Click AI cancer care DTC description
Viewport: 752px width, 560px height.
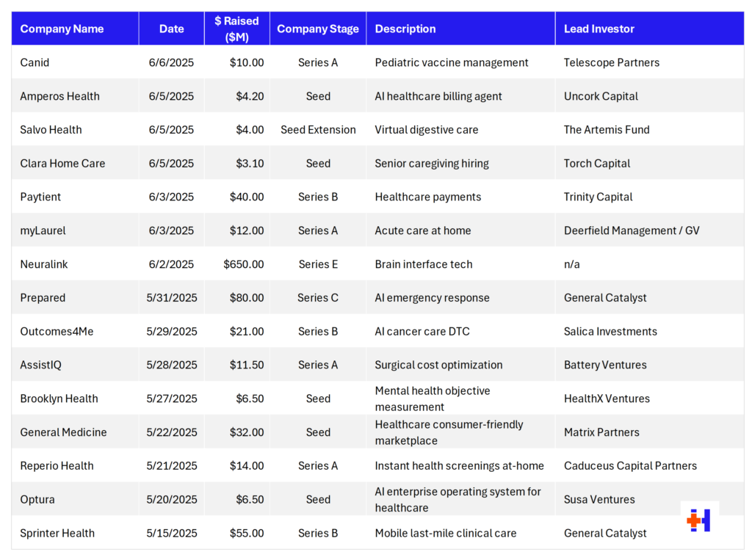pyautogui.click(x=422, y=331)
